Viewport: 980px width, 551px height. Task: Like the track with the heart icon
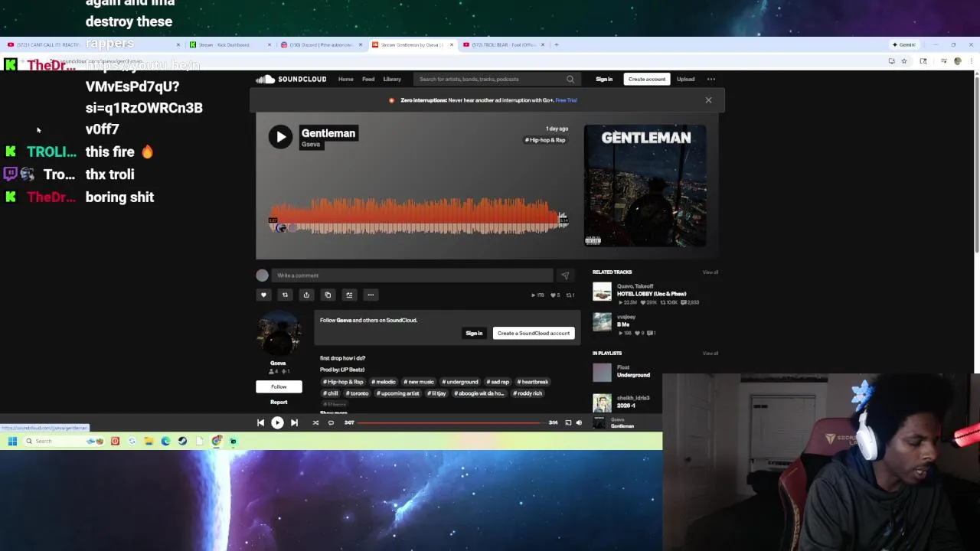pyautogui.click(x=263, y=295)
